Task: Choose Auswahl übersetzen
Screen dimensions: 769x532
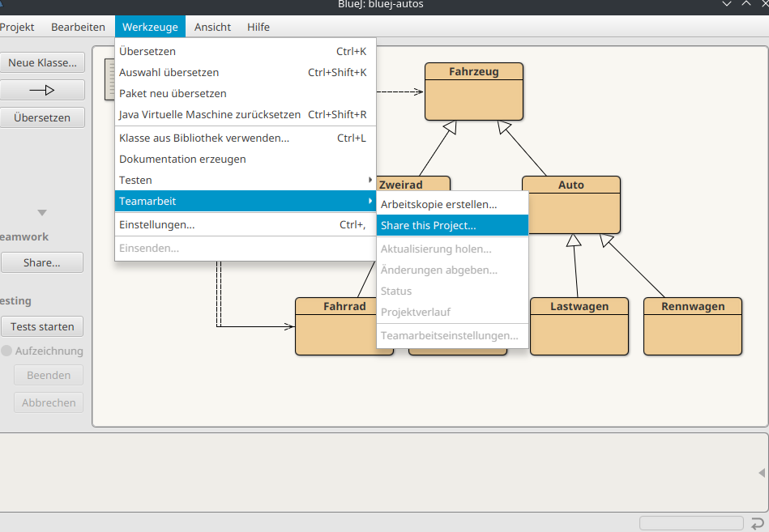Action: (x=246, y=73)
